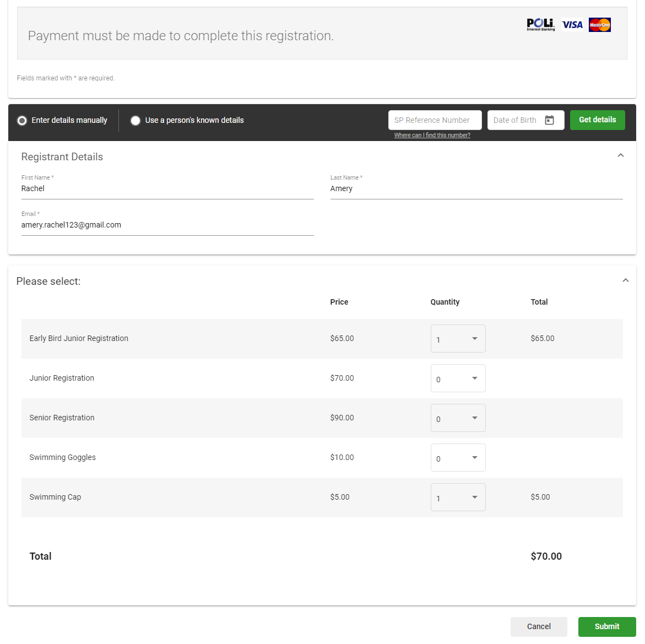Click the Total column header
Viewport: 645px width, 644px height.
click(539, 302)
